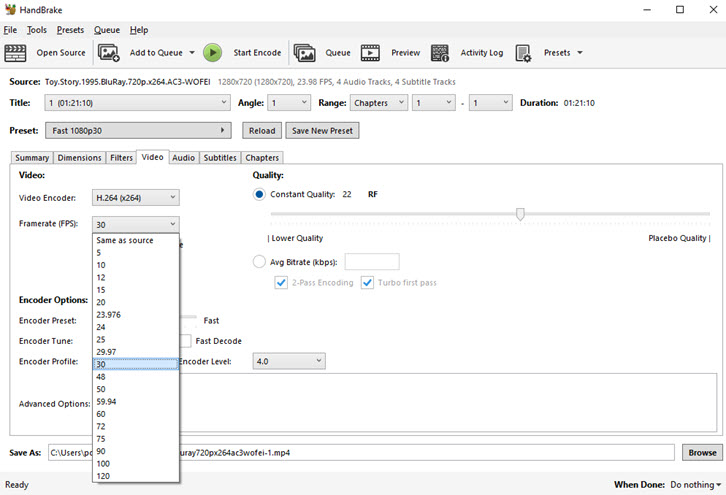Select the Avg Bitrate radio button
The width and height of the screenshot is (726, 495).
260,262
